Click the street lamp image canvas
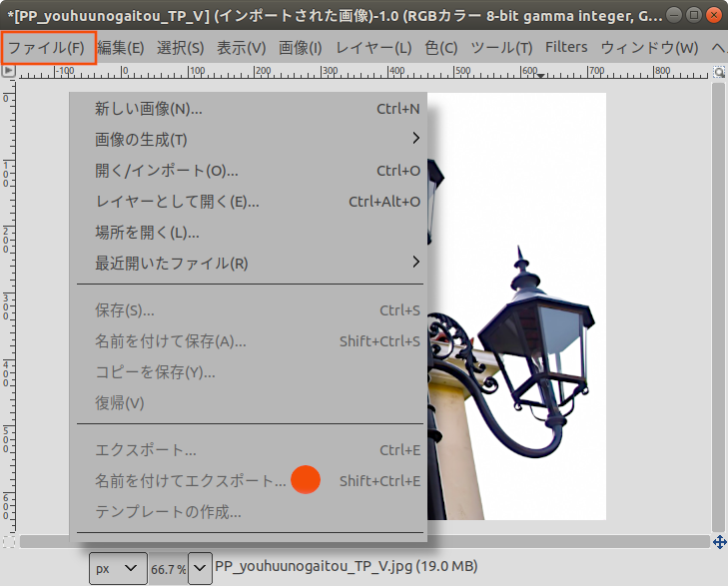Image resolution: width=728 pixels, height=586 pixels. (516, 306)
